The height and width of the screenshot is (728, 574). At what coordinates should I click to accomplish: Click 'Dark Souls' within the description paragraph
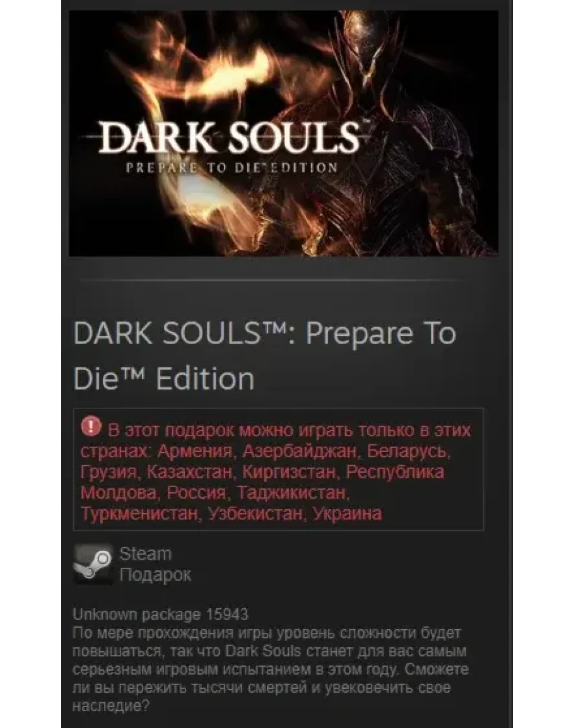tap(263, 651)
